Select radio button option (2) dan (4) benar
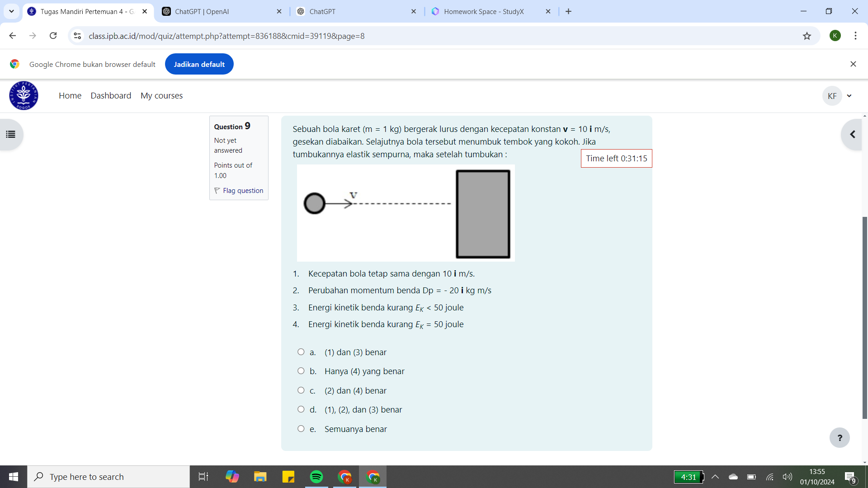 point(301,390)
